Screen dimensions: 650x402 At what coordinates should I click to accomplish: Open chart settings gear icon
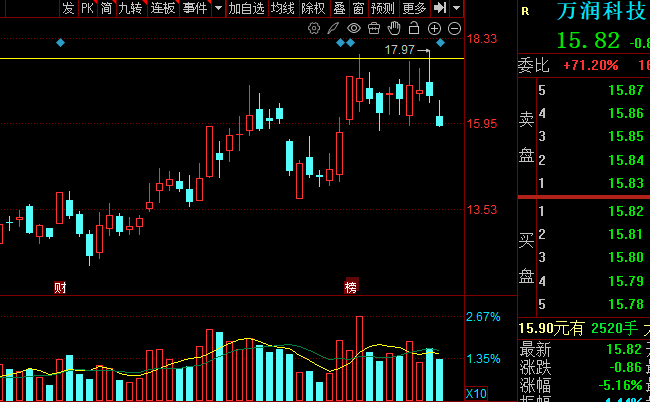(314, 28)
